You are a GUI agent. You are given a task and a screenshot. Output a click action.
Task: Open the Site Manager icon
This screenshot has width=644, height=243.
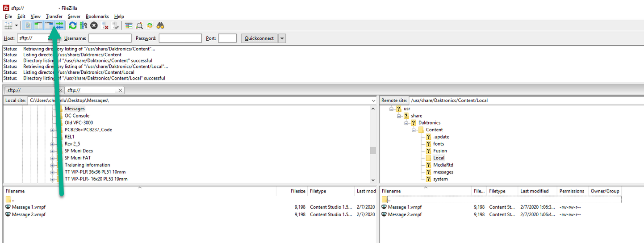click(8, 26)
